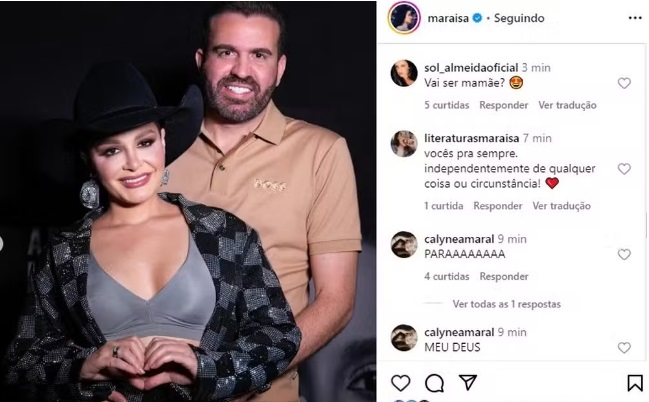
Task: Like sol_almeidaoficial's comment
Action: (624, 83)
